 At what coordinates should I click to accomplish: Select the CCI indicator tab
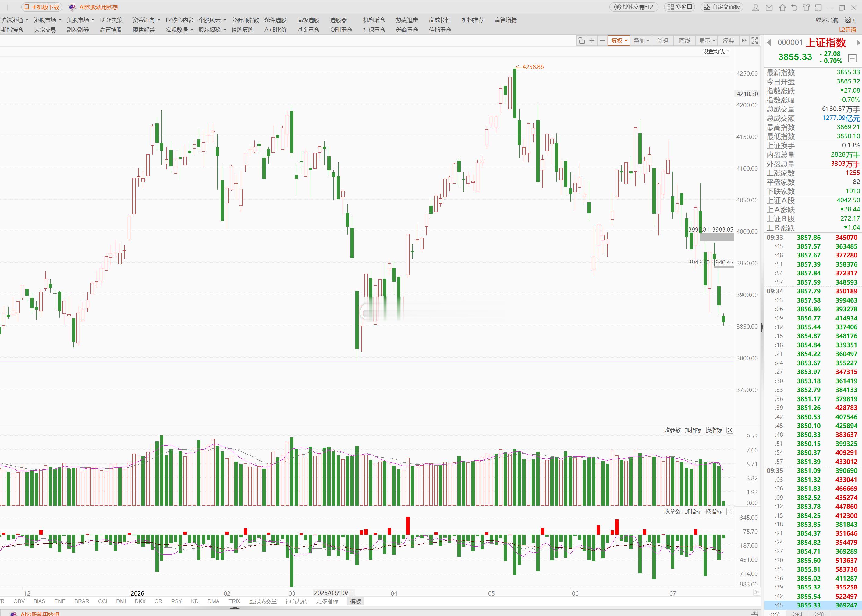(102, 601)
